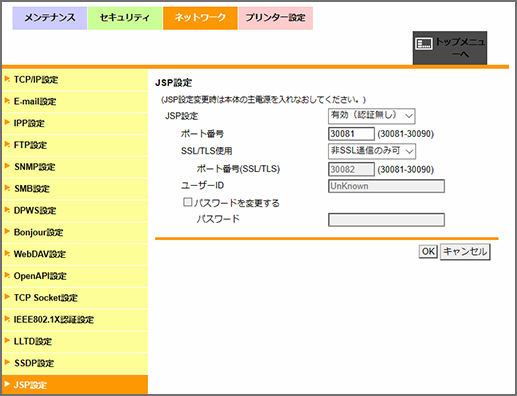Viewport: 517px width, 396px height.
Task: Open the JSP設定 有効（認証無し） dropdown
Action: tap(371, 116)
